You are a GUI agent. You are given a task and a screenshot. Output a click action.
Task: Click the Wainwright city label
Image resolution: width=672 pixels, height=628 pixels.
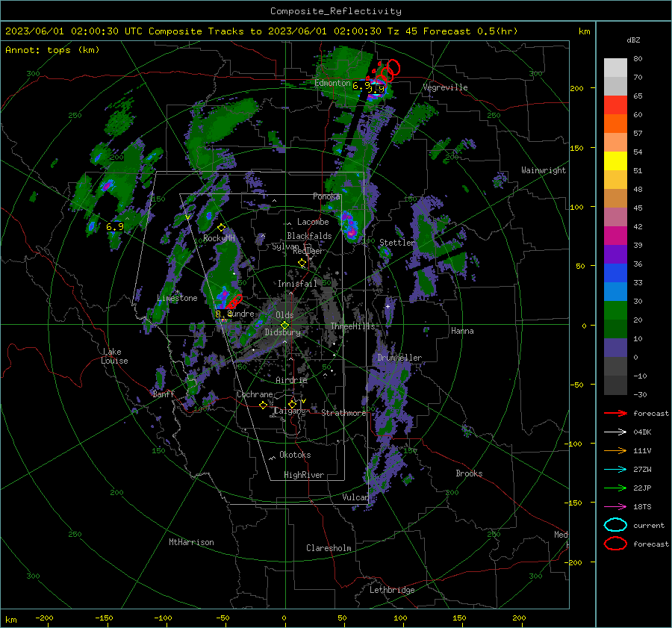[x=544, y=170]
